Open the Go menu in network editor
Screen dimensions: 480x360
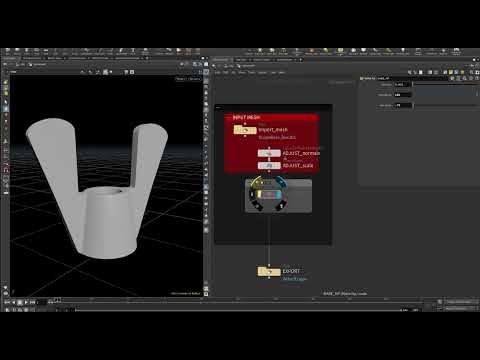[233, 72]
